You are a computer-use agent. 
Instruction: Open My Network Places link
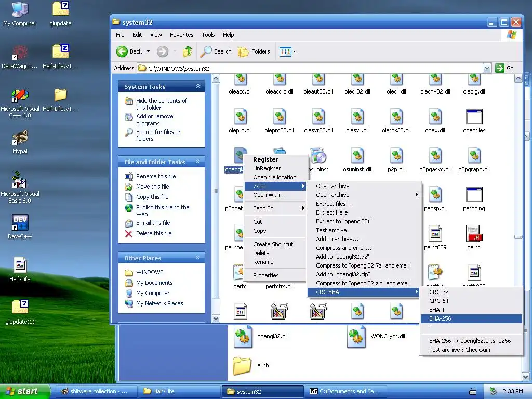[159, 303]
